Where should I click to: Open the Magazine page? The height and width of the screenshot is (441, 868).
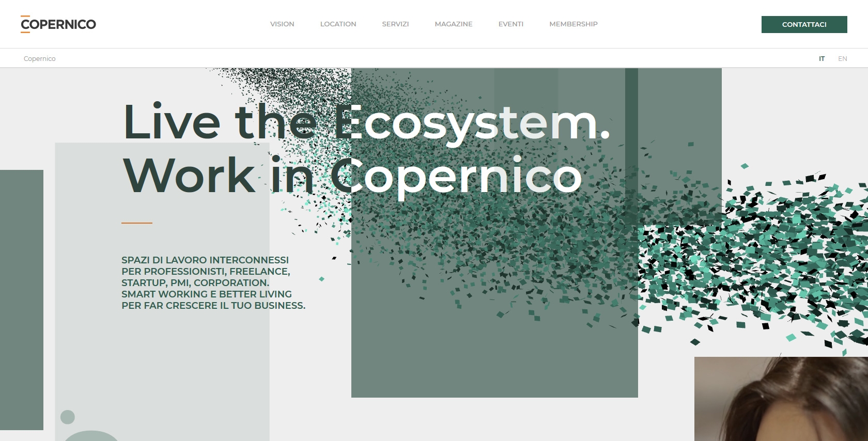454,24
